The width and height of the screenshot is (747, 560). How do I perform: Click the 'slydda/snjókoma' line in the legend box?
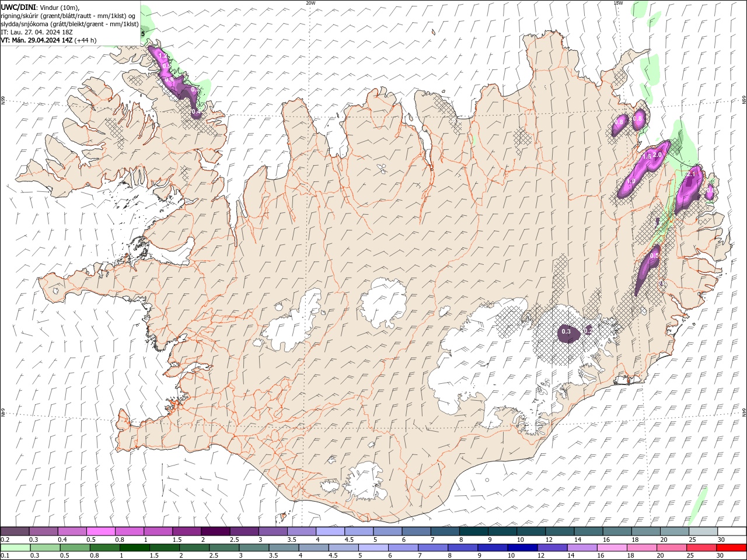coord(69,24)
